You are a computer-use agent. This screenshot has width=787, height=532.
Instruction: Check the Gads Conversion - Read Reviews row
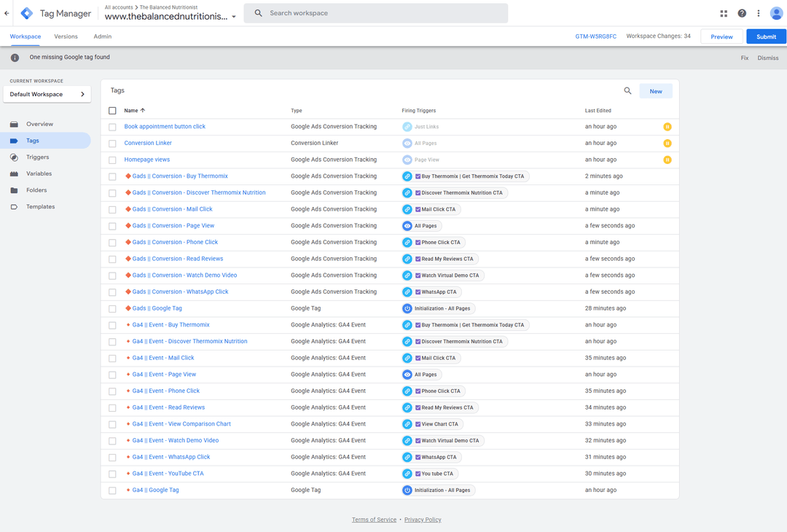click(x=112, y=259)
